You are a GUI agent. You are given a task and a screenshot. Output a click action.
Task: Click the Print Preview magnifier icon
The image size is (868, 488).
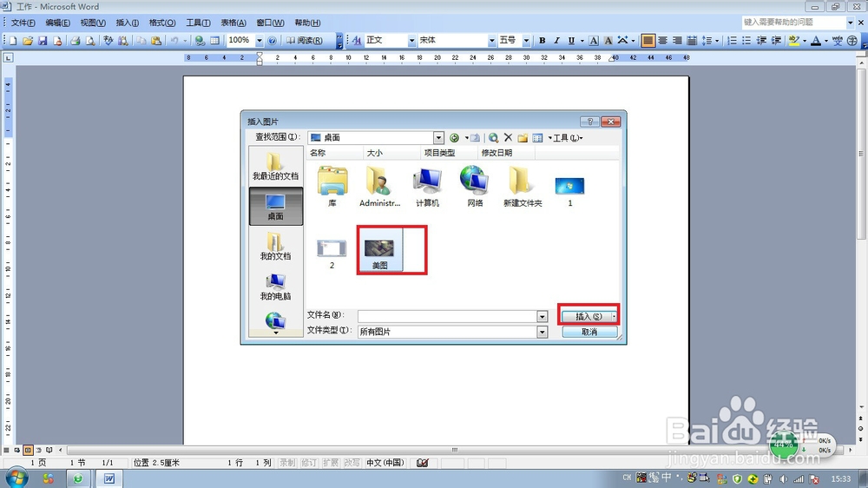coord(90,41)
